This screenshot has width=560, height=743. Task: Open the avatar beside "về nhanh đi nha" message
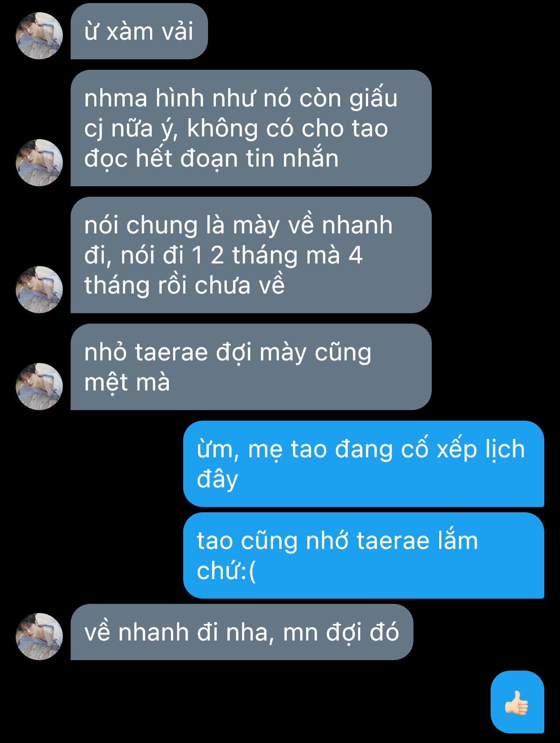tap(39, 637)
